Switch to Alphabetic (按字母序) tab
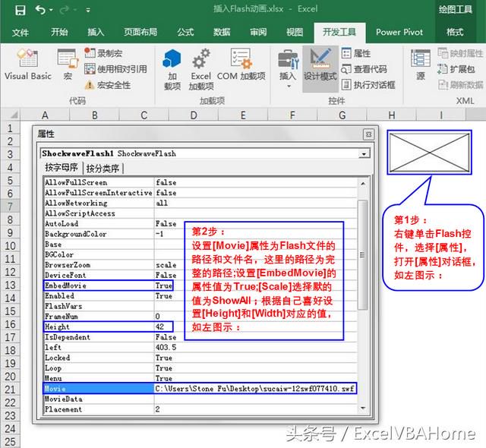Screen dimensions: 486x448 click(x=61, y=168)
